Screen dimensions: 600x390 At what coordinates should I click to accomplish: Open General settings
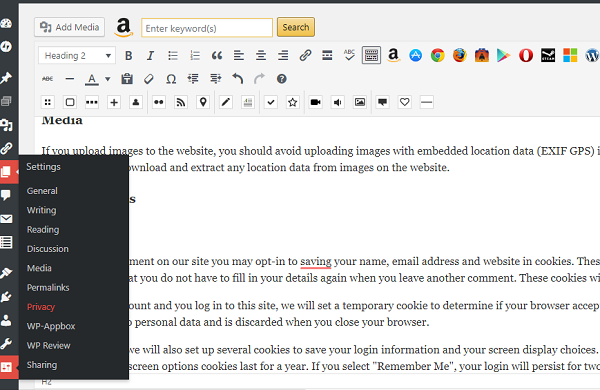[42, 191]
